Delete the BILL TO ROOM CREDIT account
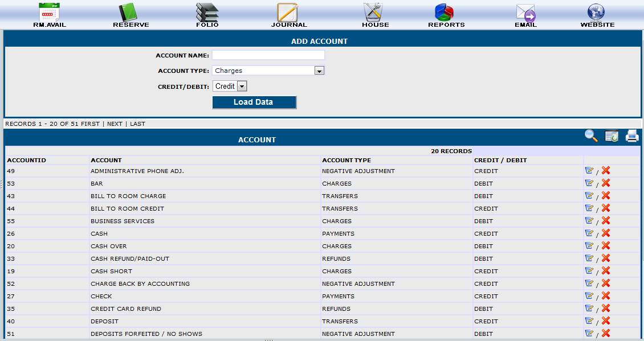Viewport: 644px width, 341px height. pos(606,208)
